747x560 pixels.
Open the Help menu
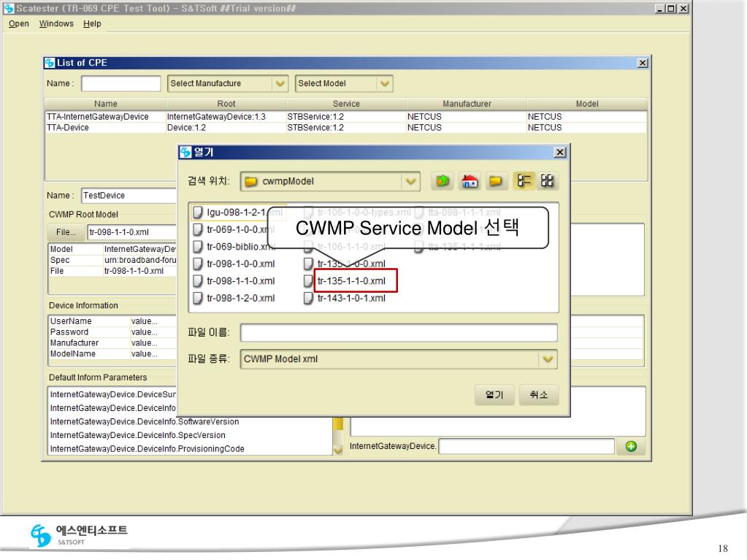point(92,24)
